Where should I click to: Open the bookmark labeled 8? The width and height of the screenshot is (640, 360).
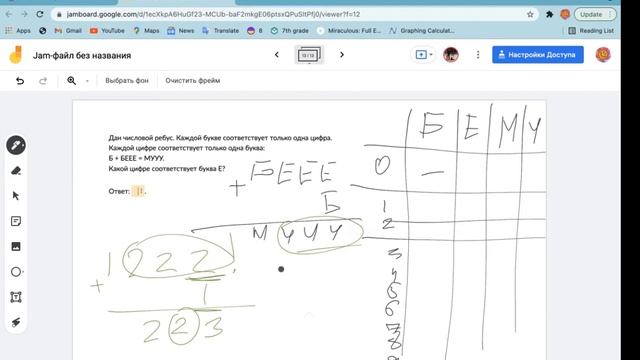(x=255, y=31)
